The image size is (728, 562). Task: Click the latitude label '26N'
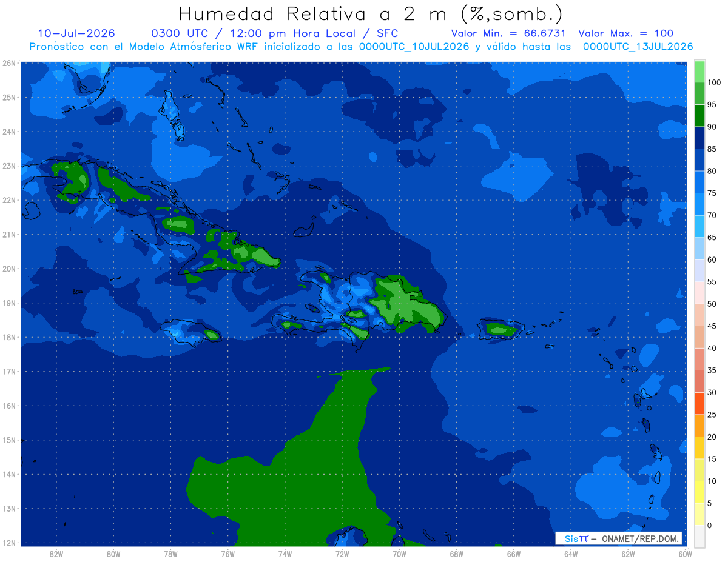(9, 63)
